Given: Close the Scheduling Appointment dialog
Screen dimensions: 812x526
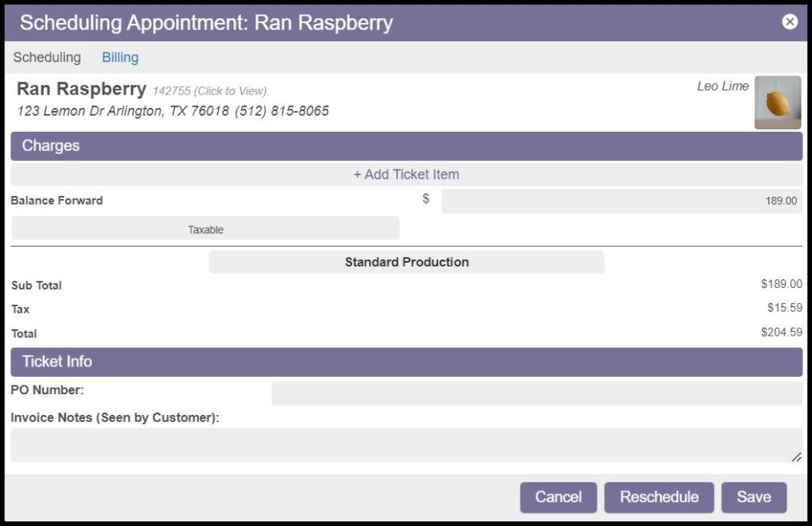Looking at the screenshot, I should point(789,22).
